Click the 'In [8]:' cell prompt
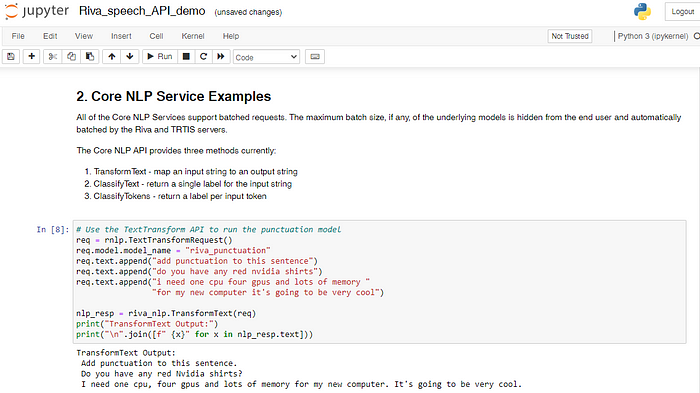Image resolution: width=700 pixels, height=393 pixels. pyautogui.click(x=53, y=230)
